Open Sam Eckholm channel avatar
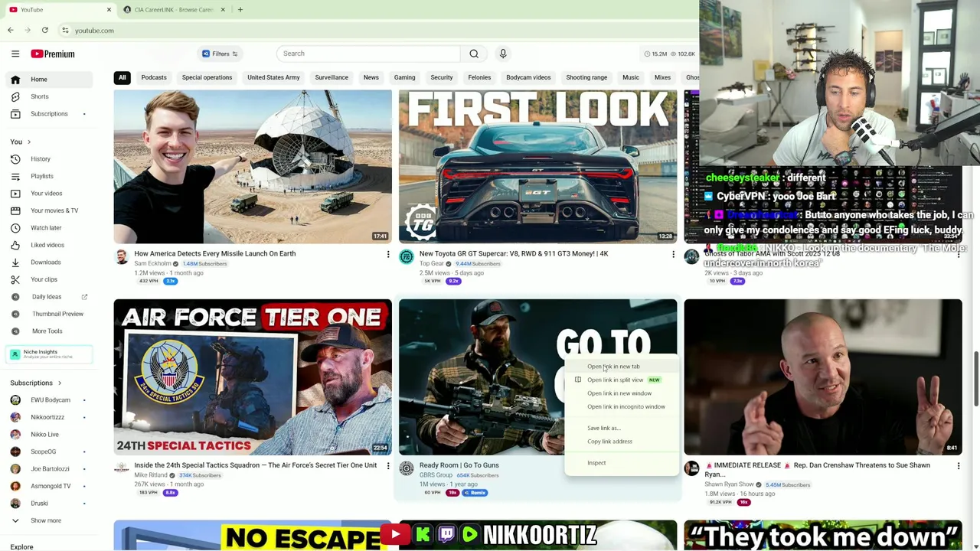The height and width of the screenshot is (551, 980). [x=121, y=257]
